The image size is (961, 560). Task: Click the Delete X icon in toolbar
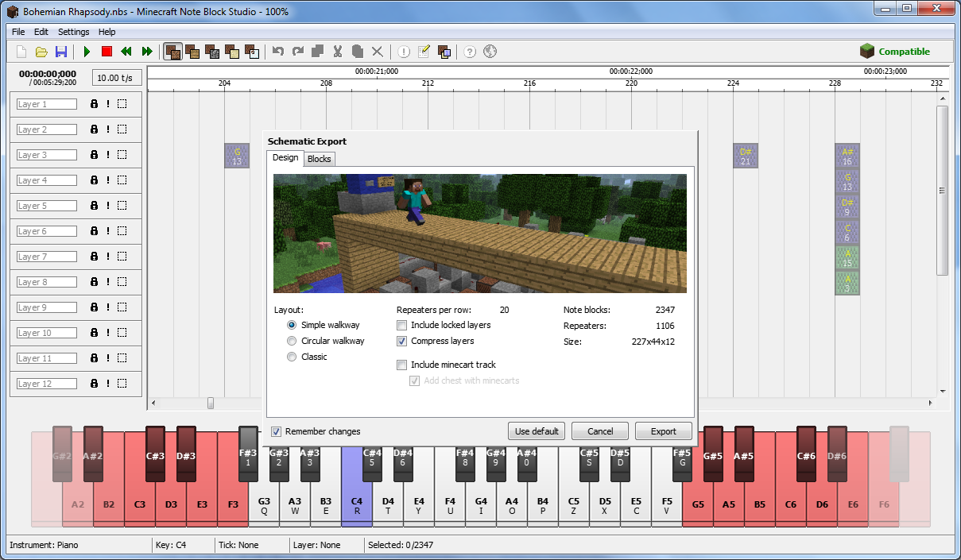(x=378, y=52)
